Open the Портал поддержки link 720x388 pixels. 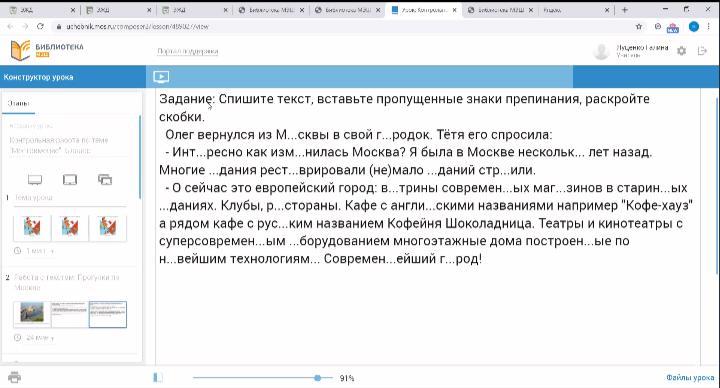click(187, 51)
